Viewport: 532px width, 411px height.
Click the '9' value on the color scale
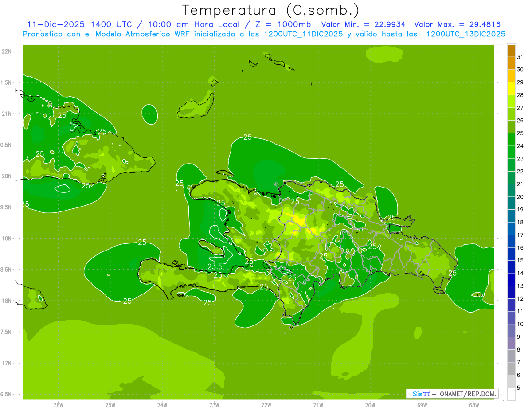pyautogui.click(x=519, y=337)
